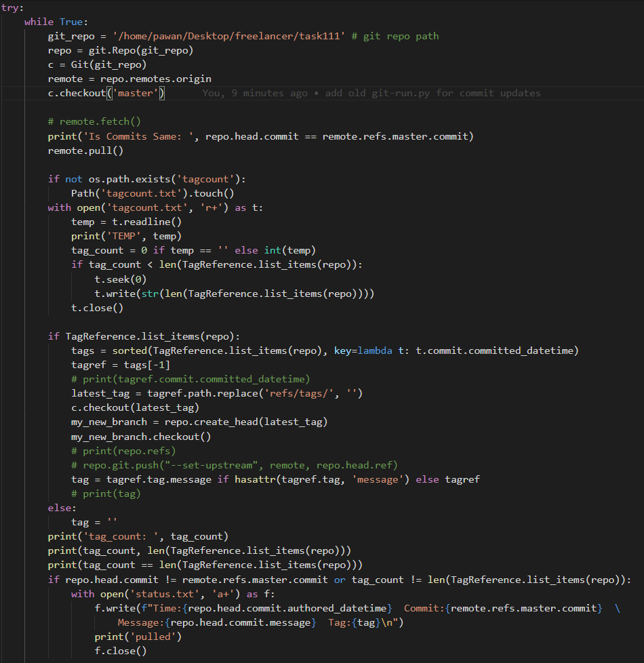Click "print('tag_count: ', tag_count)" line
The image size is (644, 663).
138,537
